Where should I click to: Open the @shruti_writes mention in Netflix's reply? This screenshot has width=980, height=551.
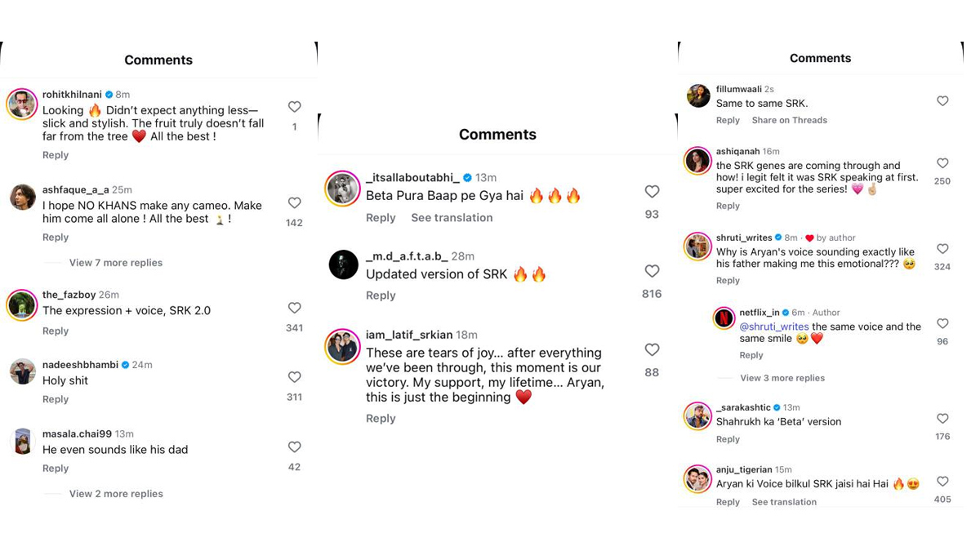coord(773,327)
